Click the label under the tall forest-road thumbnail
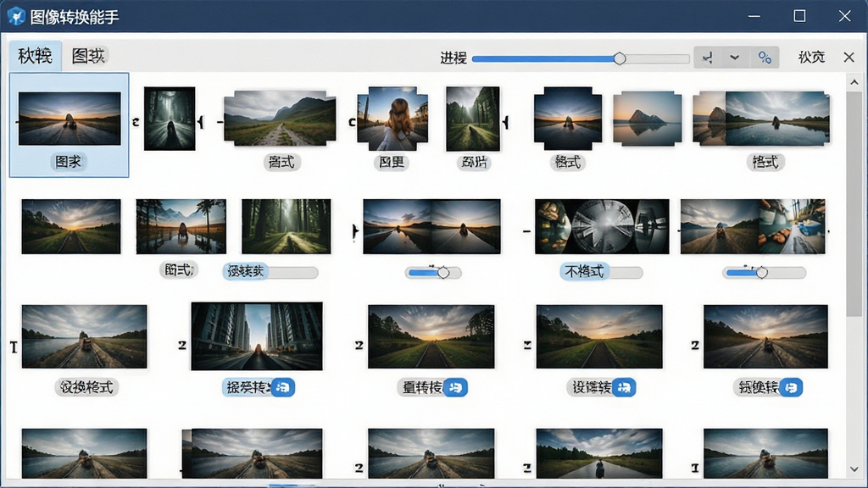Image resolution: width=868 pixels, height=488 pixels. 474,162
